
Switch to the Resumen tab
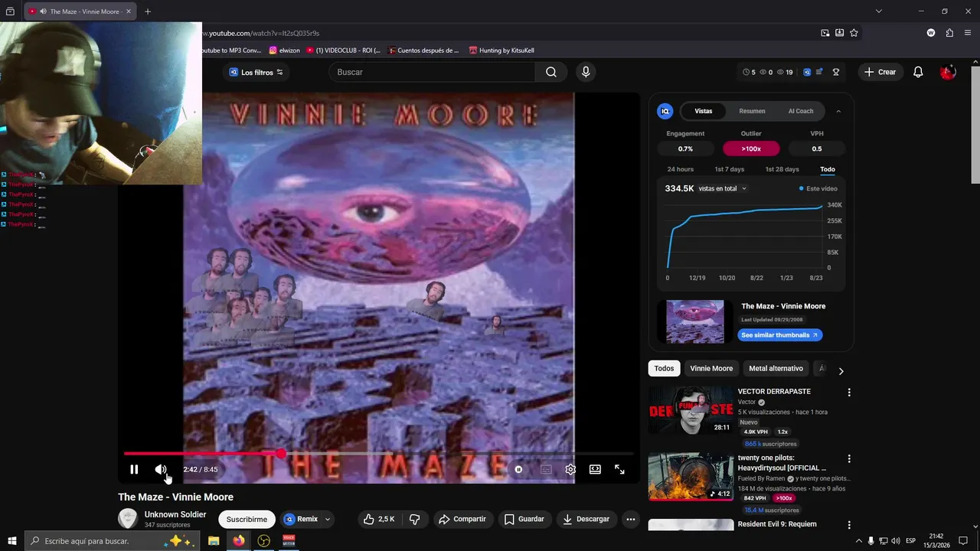[752, 111]
